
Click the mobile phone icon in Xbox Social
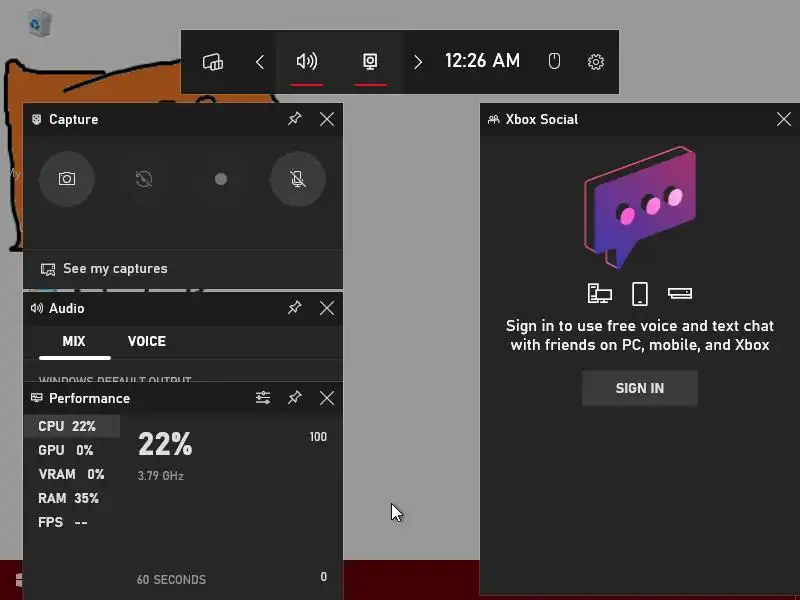640,294
